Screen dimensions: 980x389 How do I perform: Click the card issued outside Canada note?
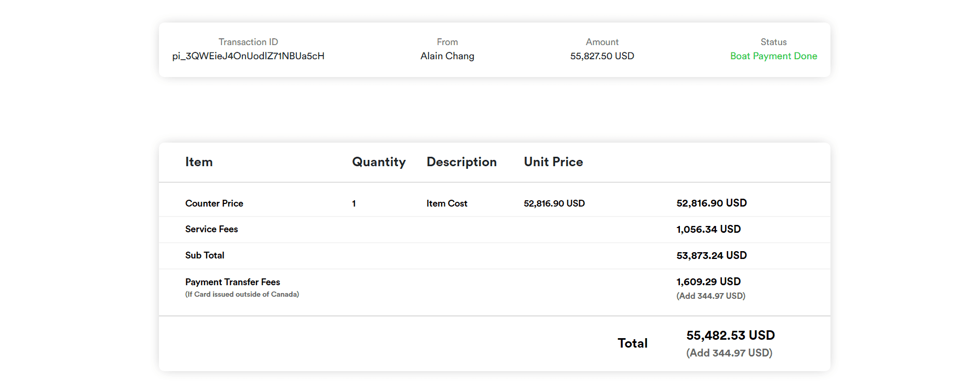pyautogui.click(x=242, y=295)
